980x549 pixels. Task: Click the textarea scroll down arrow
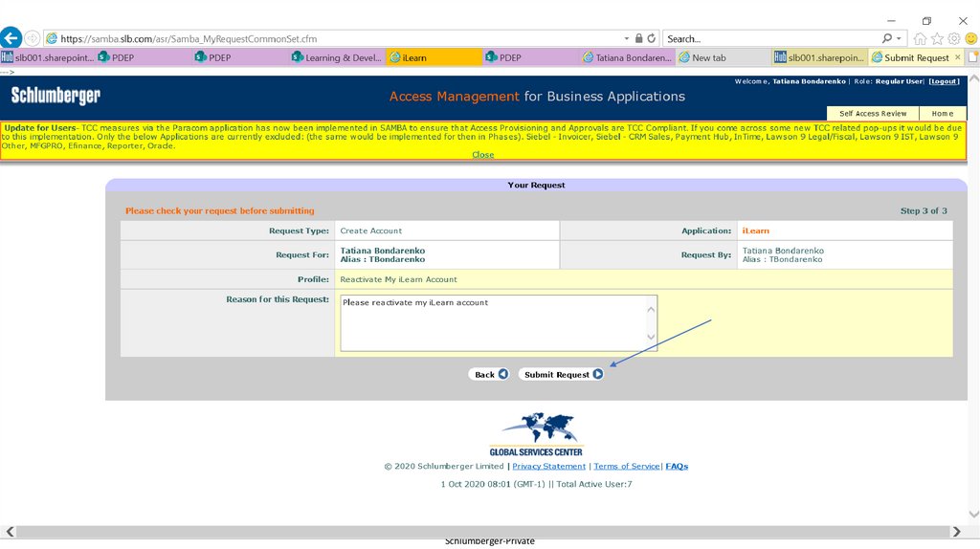(x=651, y=337)
